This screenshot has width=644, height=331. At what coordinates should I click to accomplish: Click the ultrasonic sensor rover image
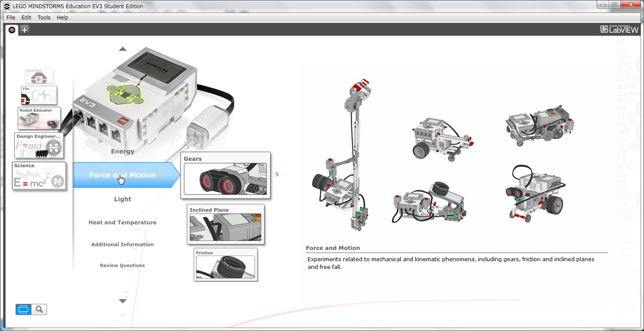535,194
